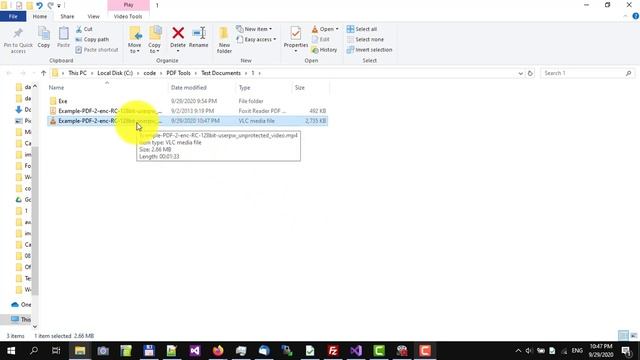Click This PC in address bar

77,73
